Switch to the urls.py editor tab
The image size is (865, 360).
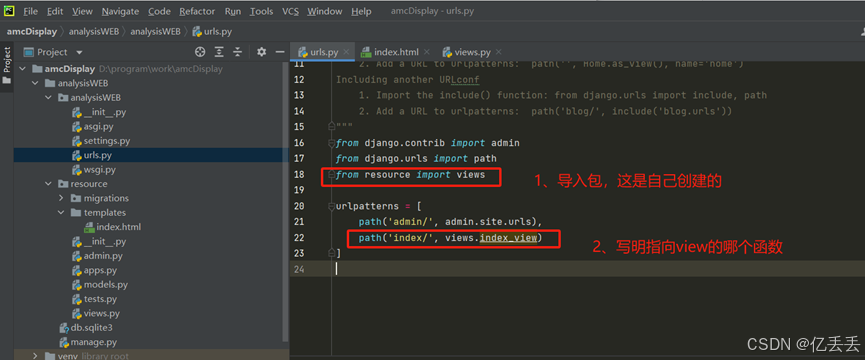[323, 52]
